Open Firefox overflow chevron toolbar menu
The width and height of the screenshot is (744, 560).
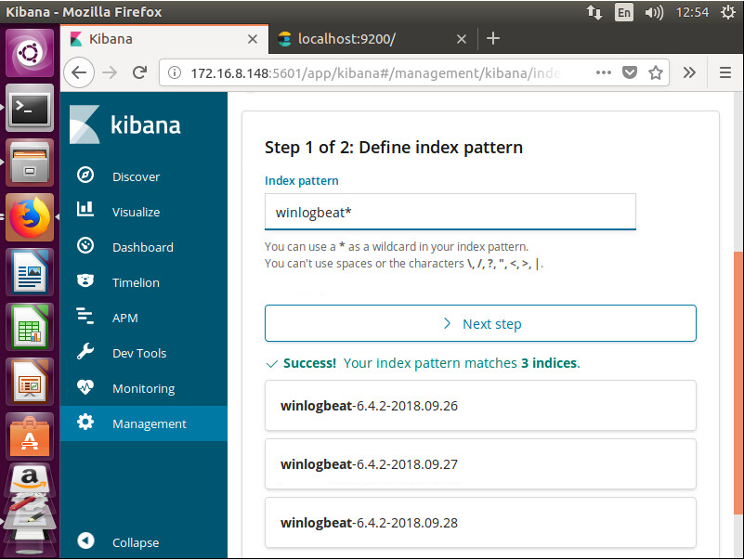(689, 72)
